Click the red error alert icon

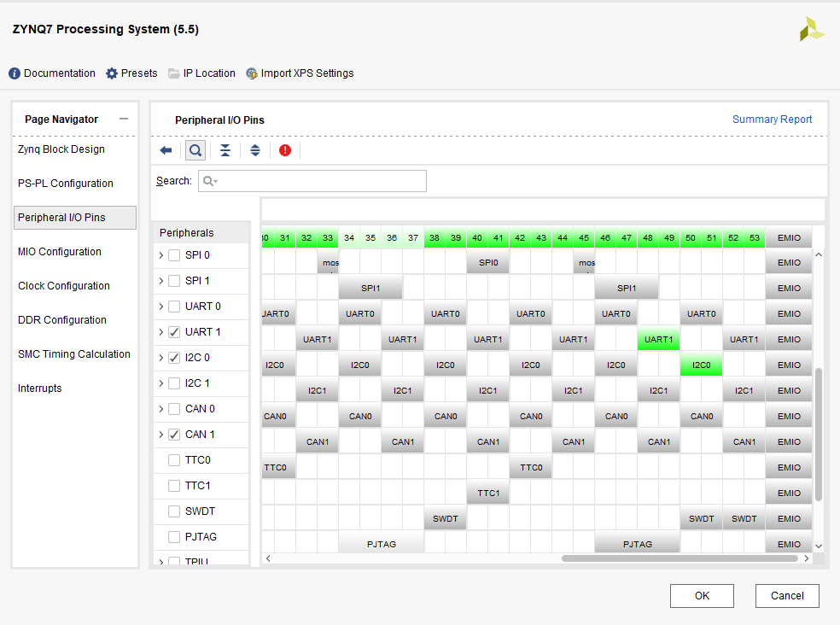[x=285, y=150]
